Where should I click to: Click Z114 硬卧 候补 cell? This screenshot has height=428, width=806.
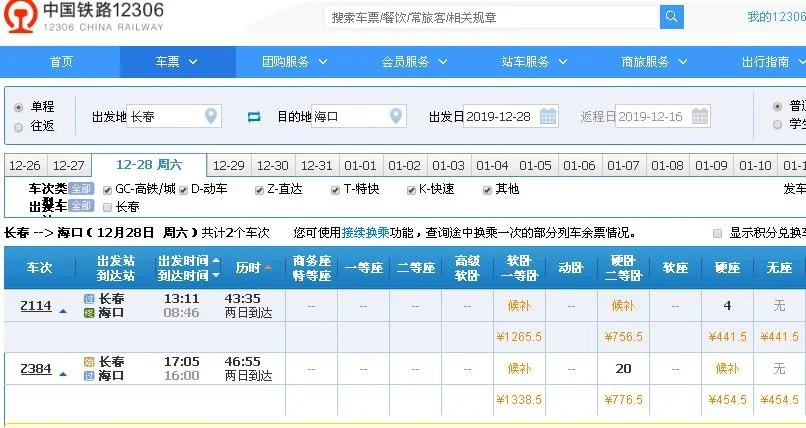[623, 306]
